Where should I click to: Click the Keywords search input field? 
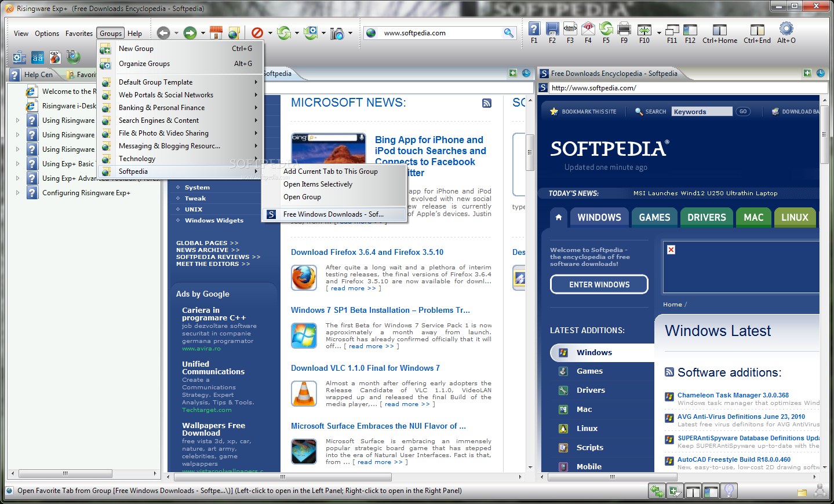tap(702, 112)
